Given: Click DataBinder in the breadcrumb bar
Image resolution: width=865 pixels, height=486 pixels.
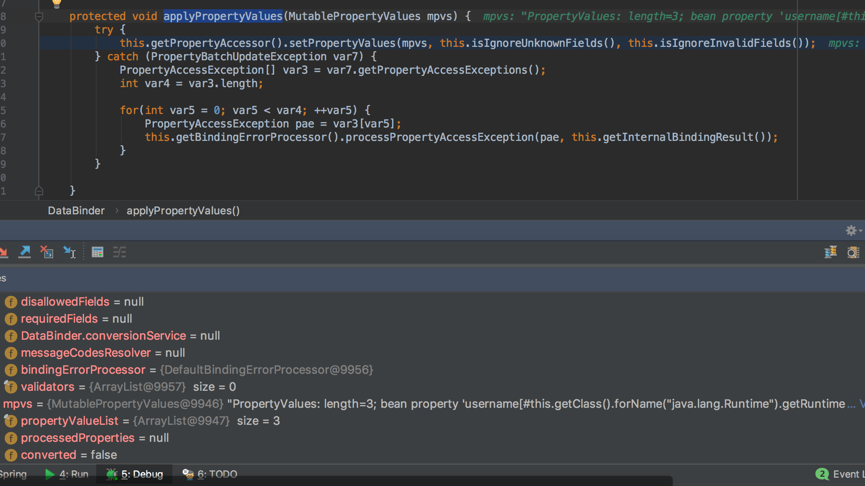Looking at the screenshot, I should click(76, 211).
